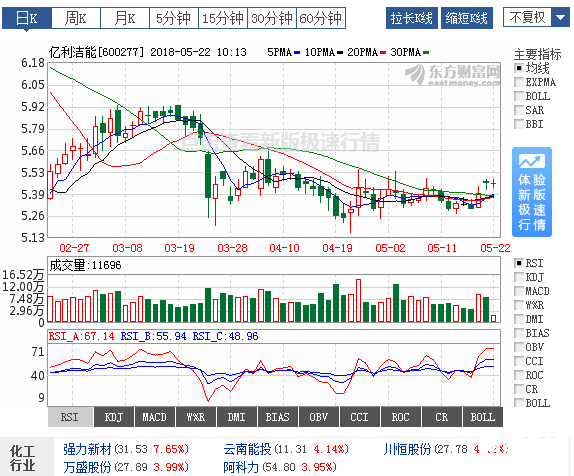574x476 pixels.
Task: Click the 成交量:11696 volume label
Action: click(85, 265)
